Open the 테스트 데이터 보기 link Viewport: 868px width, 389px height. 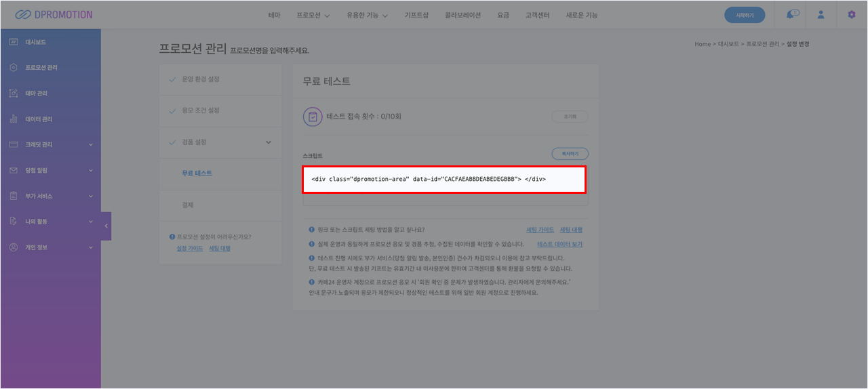click(x=559, y=244)
